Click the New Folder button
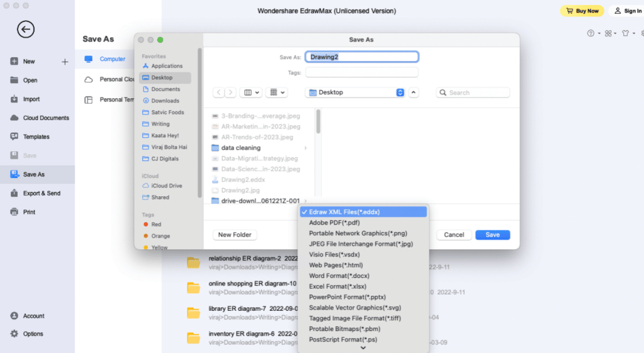Image resolution: width=644 pixels, height=353 pixels. 235,235
